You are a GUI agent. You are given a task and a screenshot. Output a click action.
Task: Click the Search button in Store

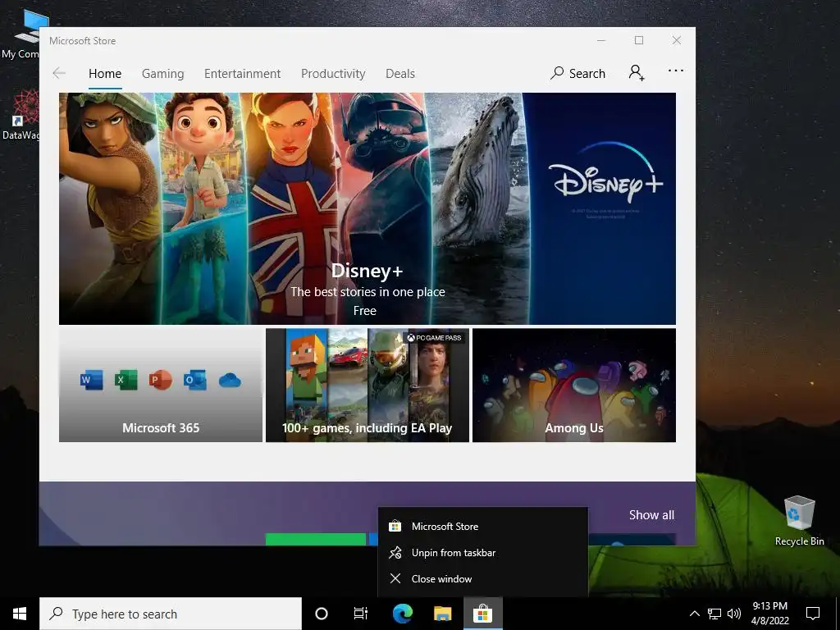[577, 73]
